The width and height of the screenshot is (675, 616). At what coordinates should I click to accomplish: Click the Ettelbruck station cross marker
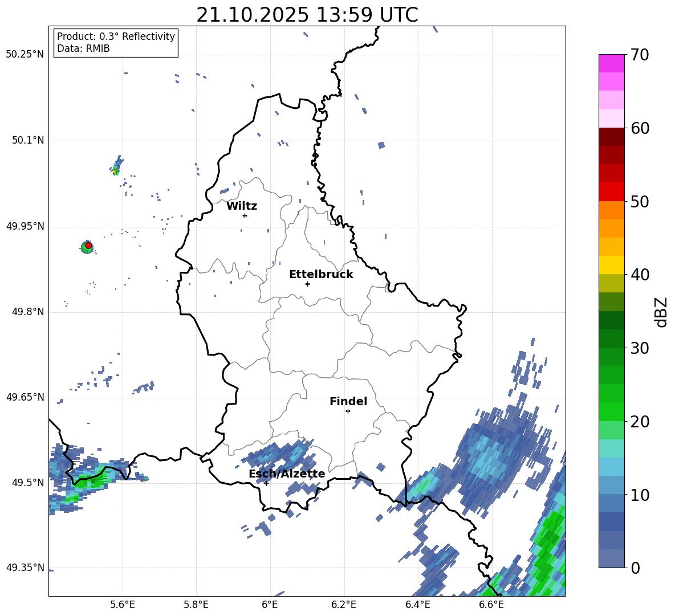point(307,284)
